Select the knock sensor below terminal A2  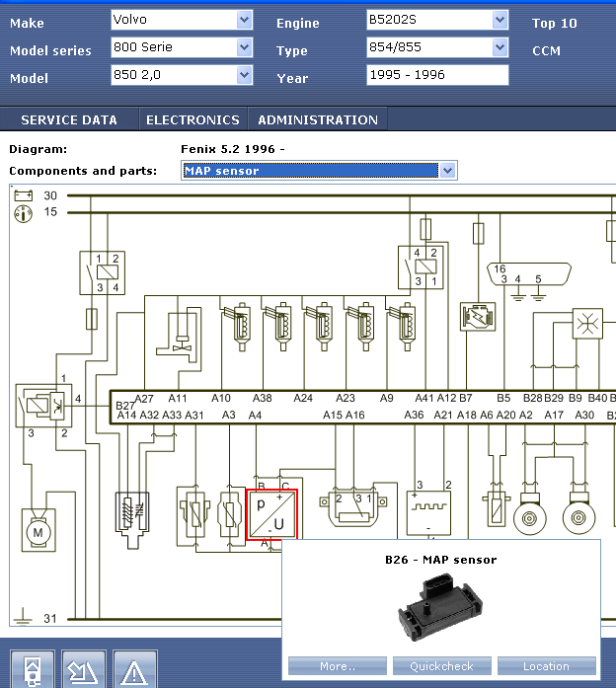tap(529, 513)
